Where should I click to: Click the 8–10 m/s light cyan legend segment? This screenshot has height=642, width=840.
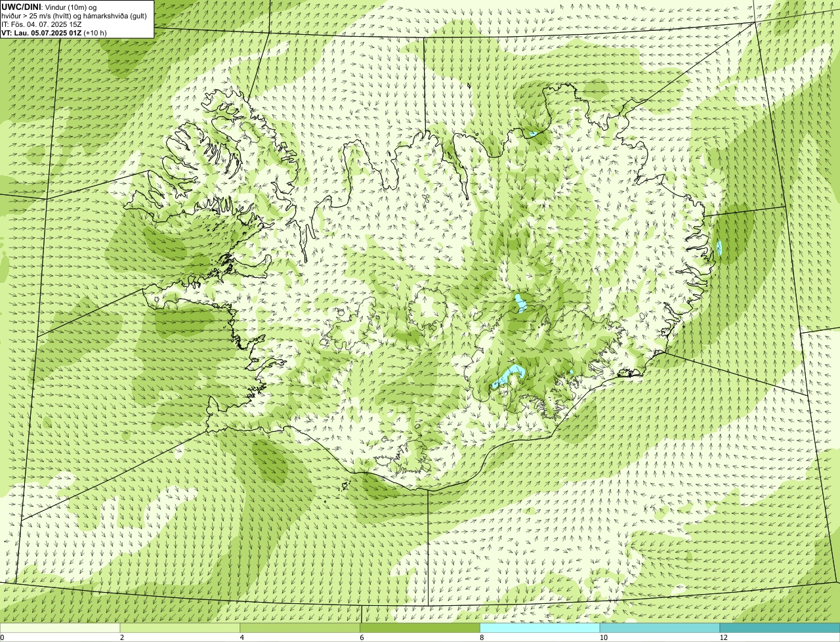tap(540, 628)
